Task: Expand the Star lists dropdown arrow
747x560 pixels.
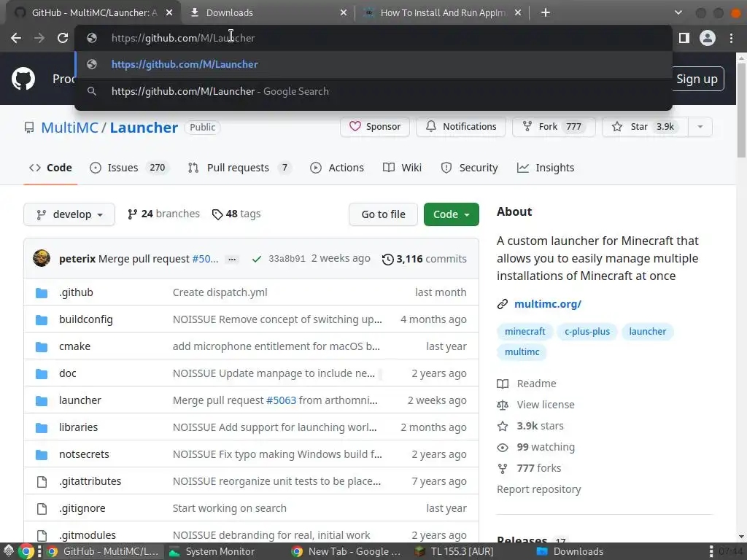Action: [x=700, y=127]
